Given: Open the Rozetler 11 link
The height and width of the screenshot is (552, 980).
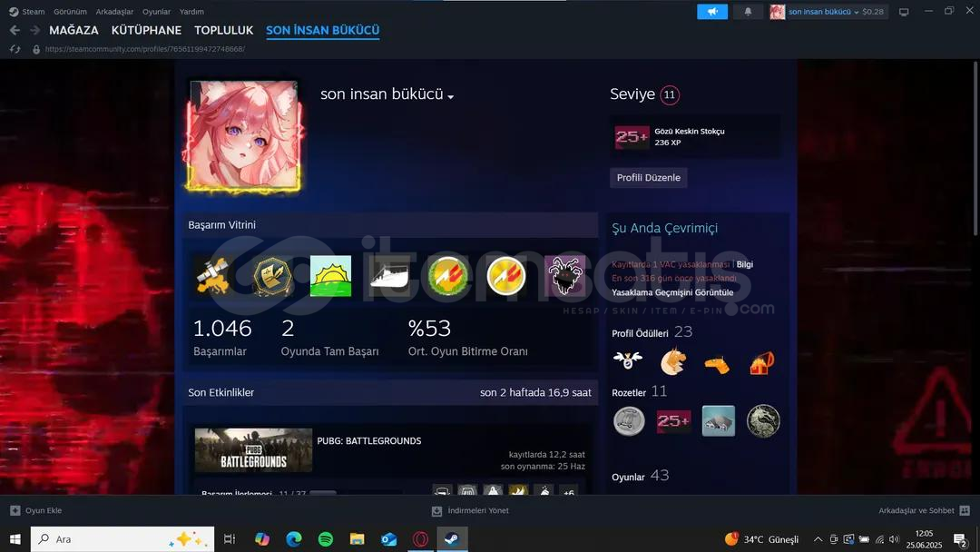Looking at the screenshot, I should 640,391.
